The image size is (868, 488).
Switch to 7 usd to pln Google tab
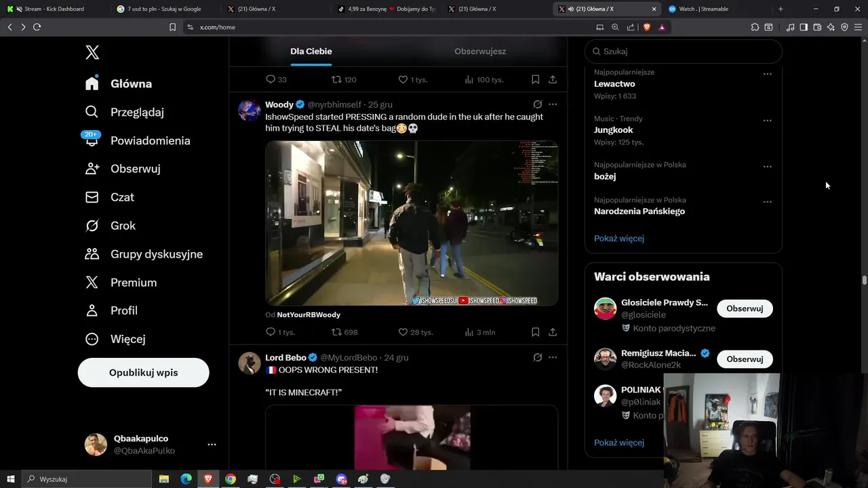(x=166, y=9)
